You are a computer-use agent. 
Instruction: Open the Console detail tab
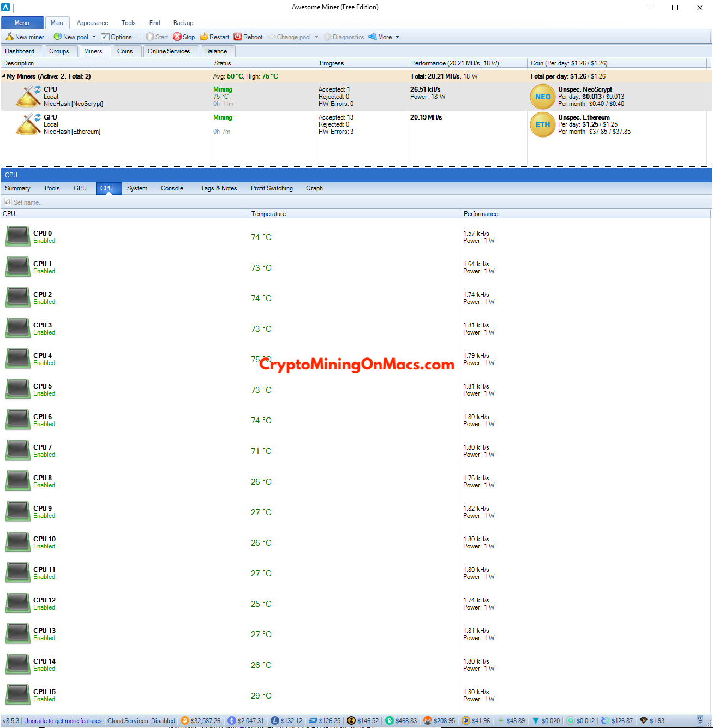point(172,188)
